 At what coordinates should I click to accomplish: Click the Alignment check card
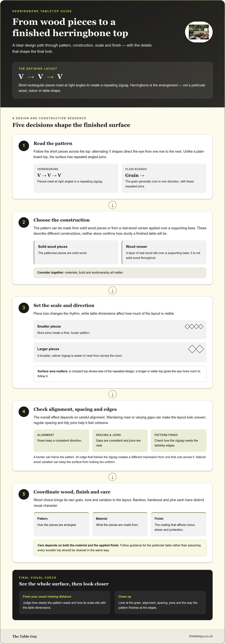[x=61, y=440]
